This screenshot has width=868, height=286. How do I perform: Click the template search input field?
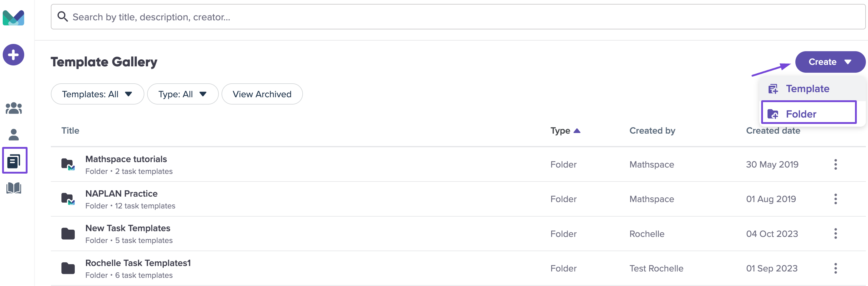coord(458,17)
